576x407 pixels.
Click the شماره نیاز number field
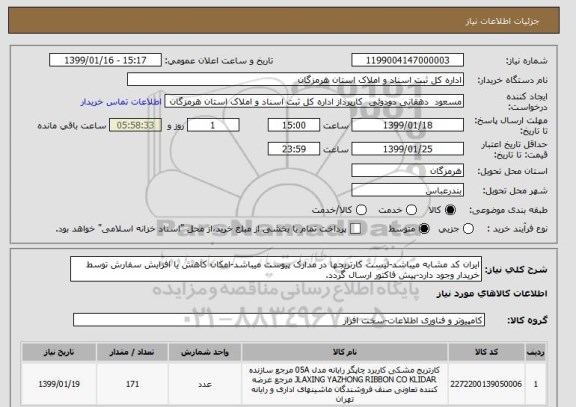[407, 60]
